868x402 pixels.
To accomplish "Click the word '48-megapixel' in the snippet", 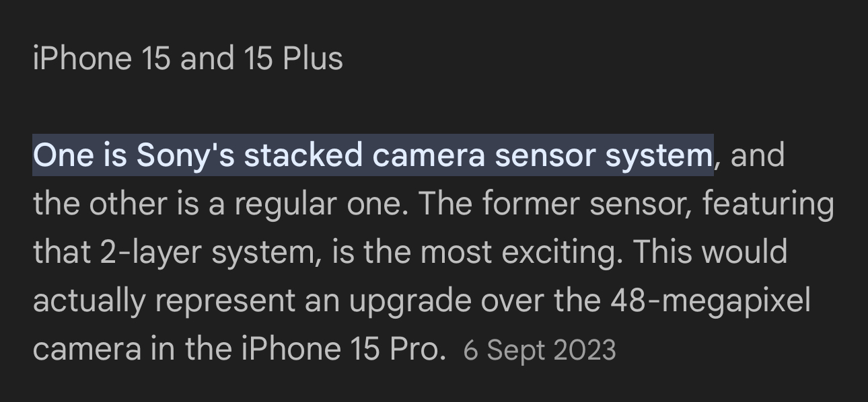I will [x=711, y=301].
